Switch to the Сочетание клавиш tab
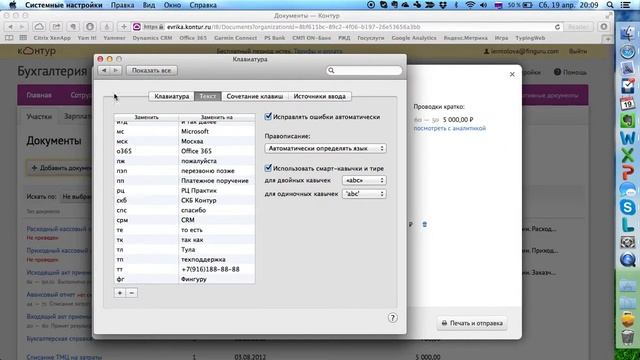The height and width of the screenshot is (360, 640). point(255,96)
